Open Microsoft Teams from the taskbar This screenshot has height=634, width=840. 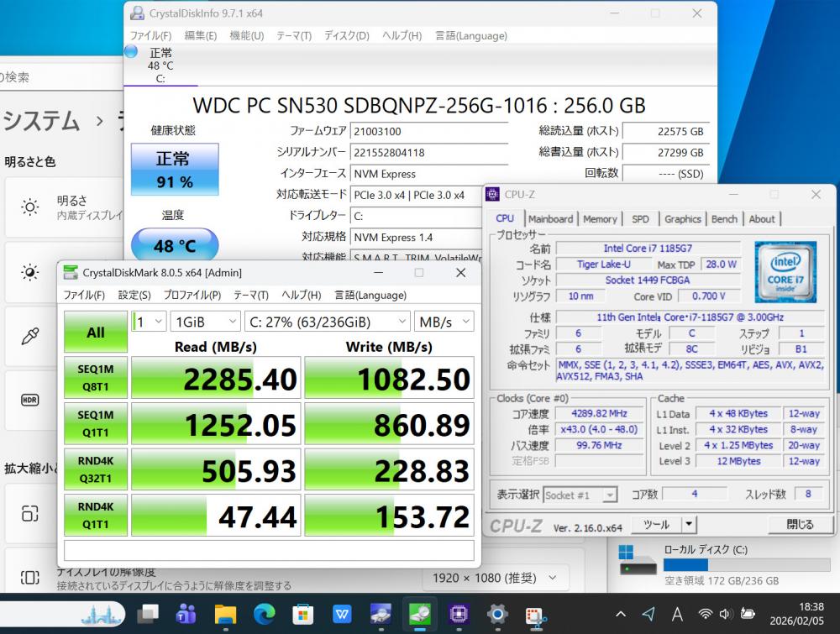186,614
